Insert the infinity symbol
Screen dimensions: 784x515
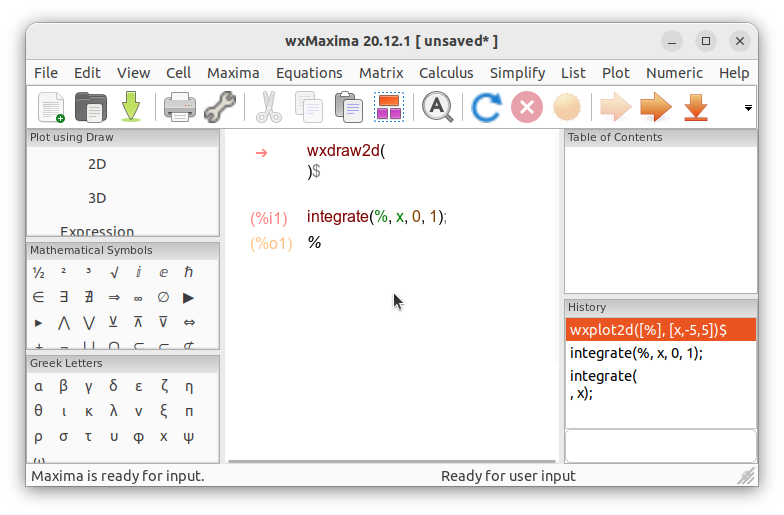138,298
